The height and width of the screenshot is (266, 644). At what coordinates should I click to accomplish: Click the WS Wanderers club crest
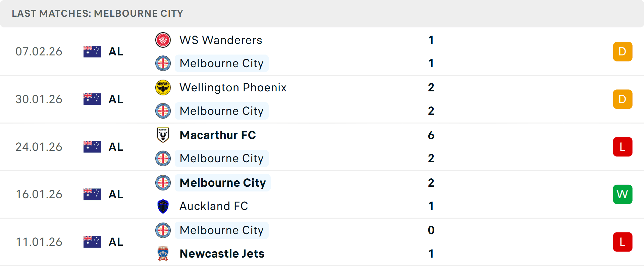[163, 40]
